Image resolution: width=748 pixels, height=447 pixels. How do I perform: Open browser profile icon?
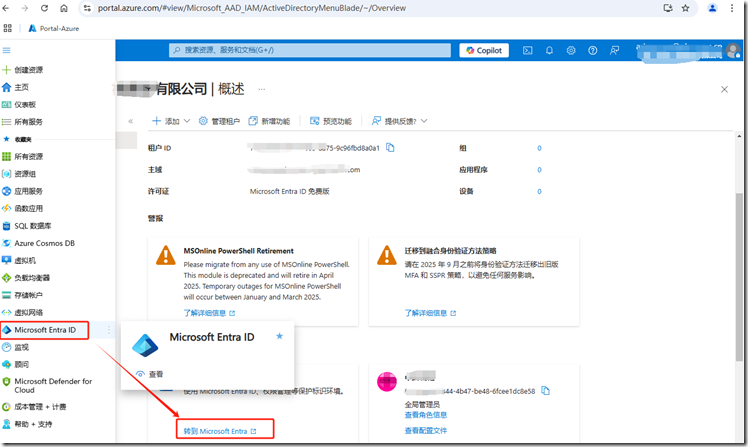(712, 8)
